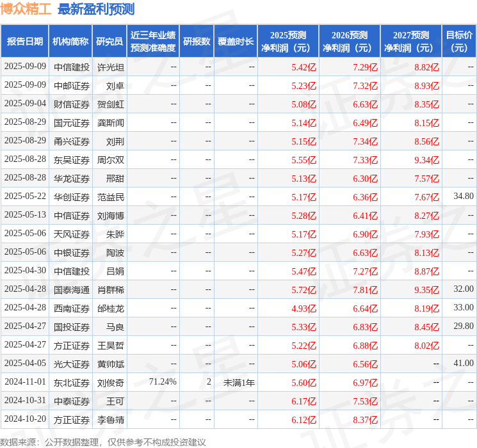
Task: Click analyst name 刘荆
Action: [115, 141]
